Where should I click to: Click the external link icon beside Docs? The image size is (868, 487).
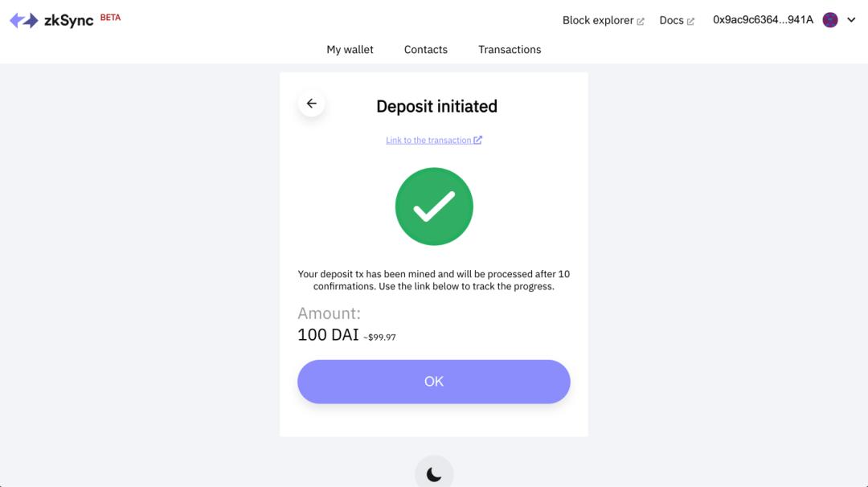tap(690, 22)
